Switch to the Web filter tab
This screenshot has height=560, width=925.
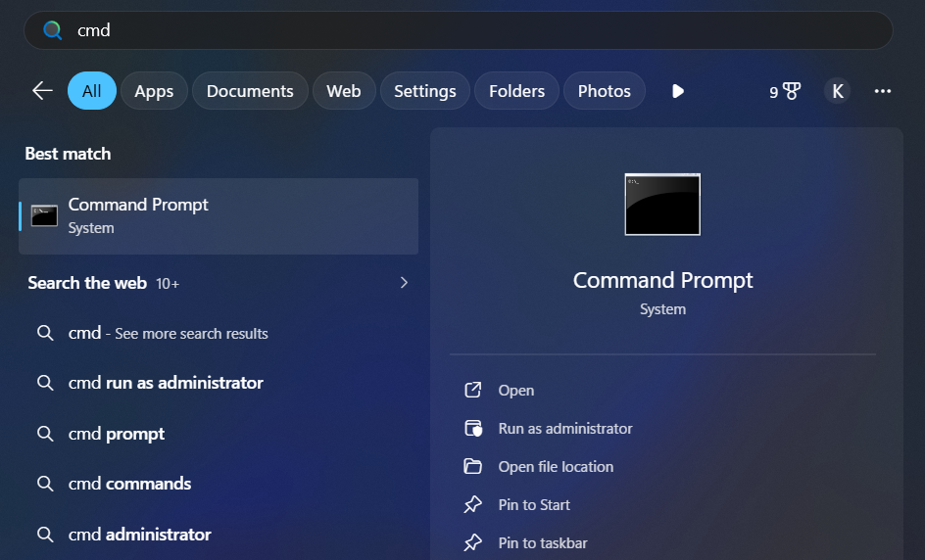(344, 91)
